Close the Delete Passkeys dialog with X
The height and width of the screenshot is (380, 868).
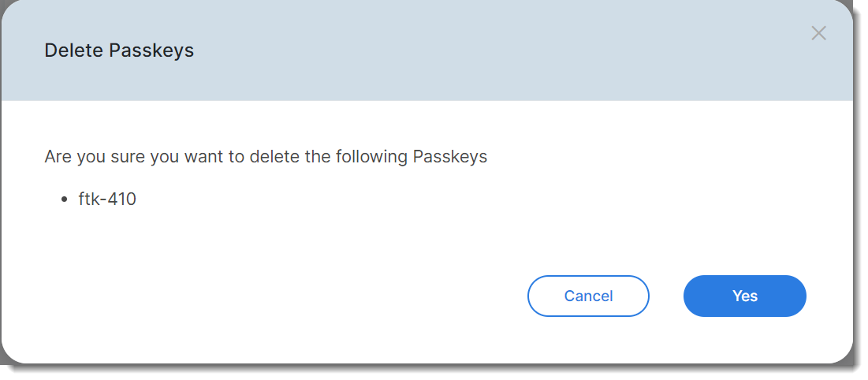pyautogui.click(x=818, y=33)
